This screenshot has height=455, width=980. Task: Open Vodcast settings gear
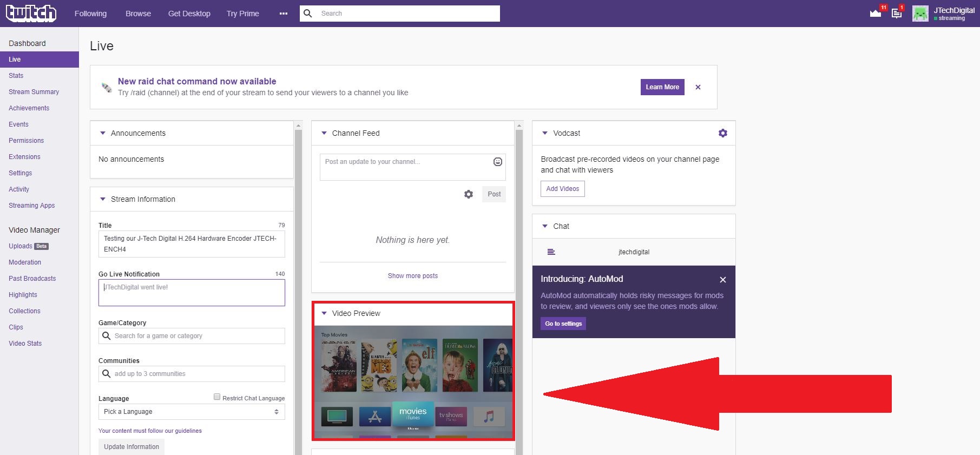723,133
